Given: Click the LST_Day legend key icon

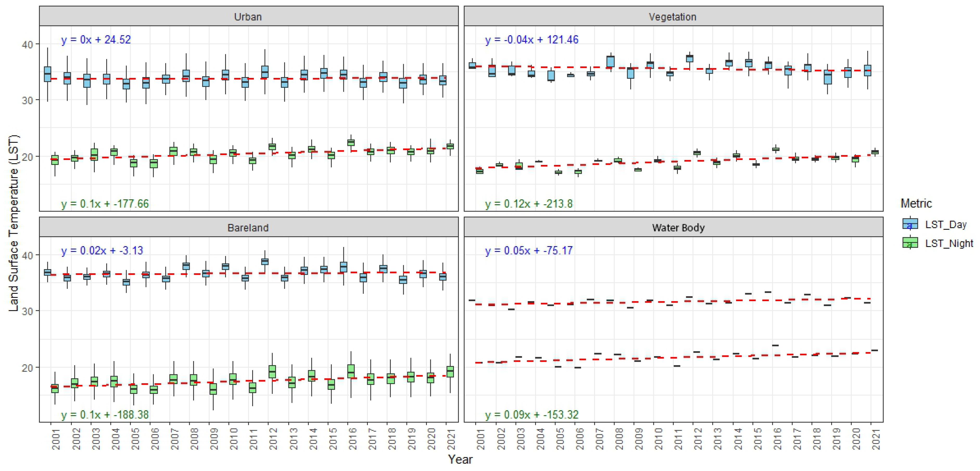Looking at the screenshot, I should (910, 224).
